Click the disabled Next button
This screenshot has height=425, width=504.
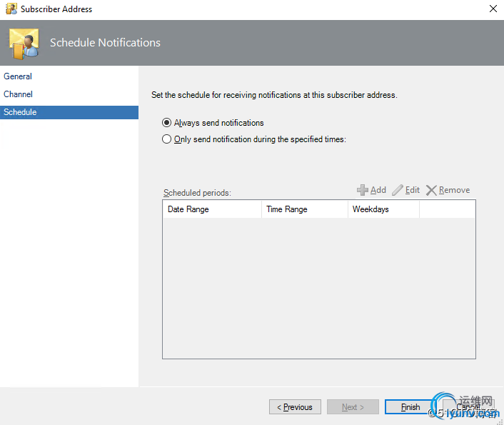353,407
